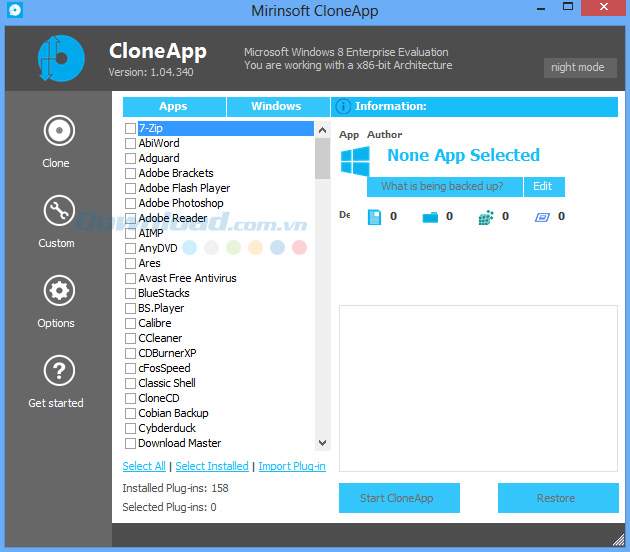This screenshot has width=630, height=552.
Task: Click the window resize grip corner
Action: coord(618,540)
